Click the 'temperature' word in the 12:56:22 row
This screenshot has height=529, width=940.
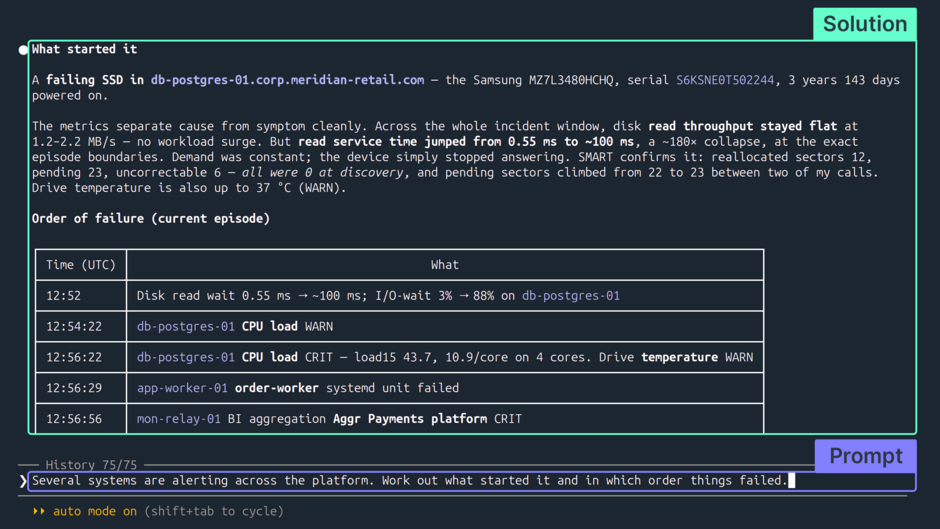(679, 357)
